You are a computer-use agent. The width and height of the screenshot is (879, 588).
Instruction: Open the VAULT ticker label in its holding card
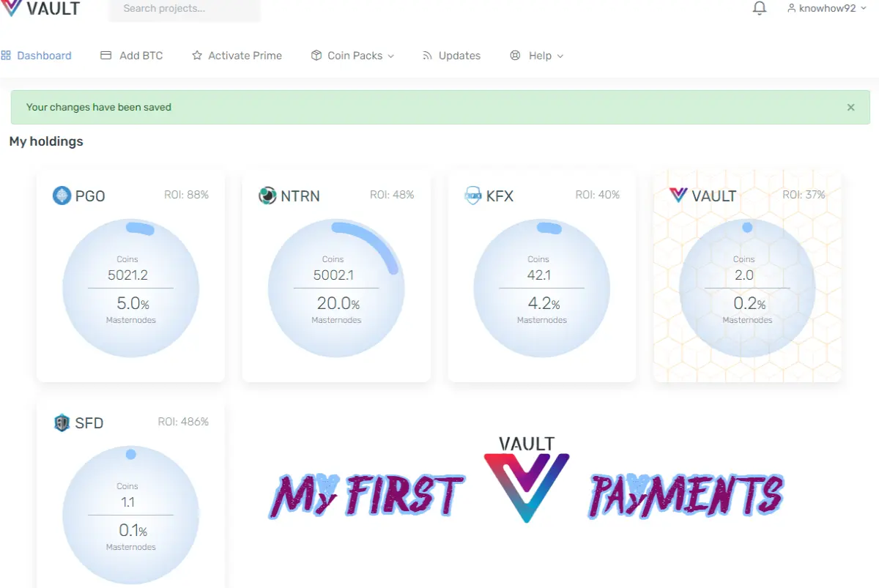(x=714, y=196)
